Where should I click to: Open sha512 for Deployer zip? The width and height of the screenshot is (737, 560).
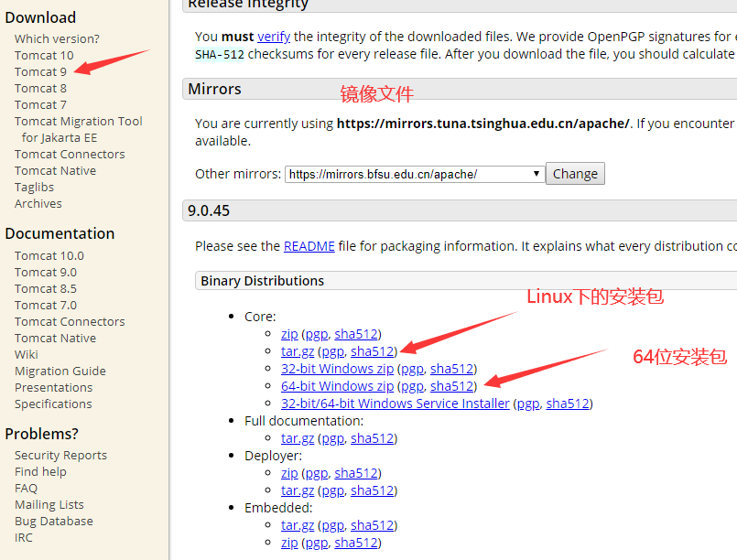356,473
